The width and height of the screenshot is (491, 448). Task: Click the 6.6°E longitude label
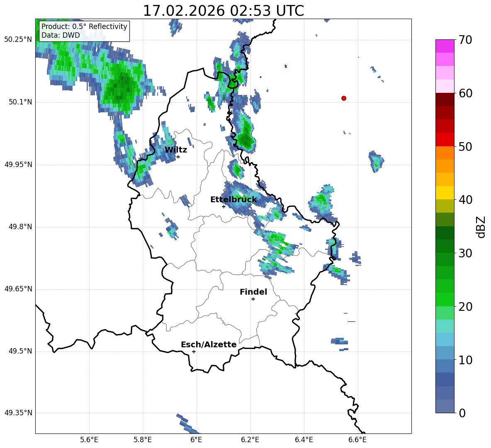click(357, 440)
